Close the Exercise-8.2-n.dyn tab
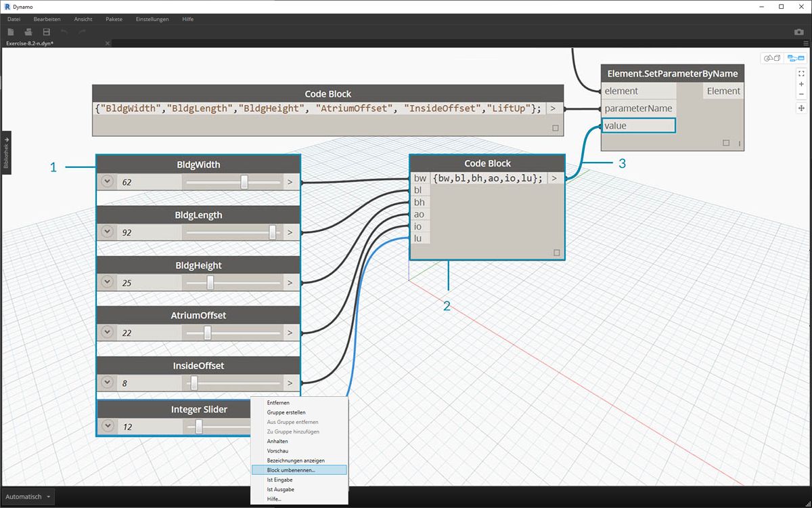The image size is (812, 508). tap(107, 43)
